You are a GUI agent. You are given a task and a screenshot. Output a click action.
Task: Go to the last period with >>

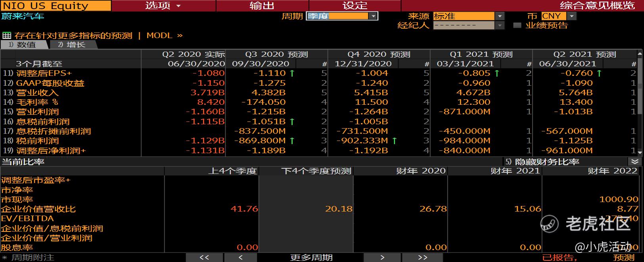(x=422, y=257)
